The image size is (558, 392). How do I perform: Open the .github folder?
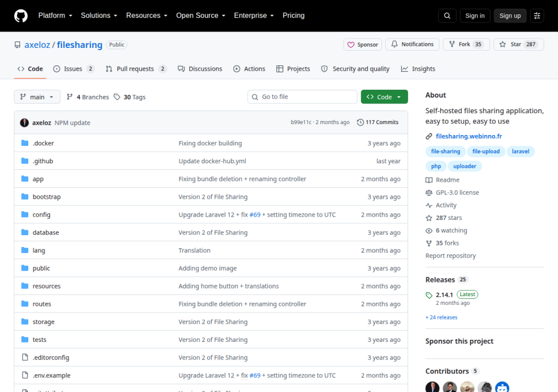[43, 161]
